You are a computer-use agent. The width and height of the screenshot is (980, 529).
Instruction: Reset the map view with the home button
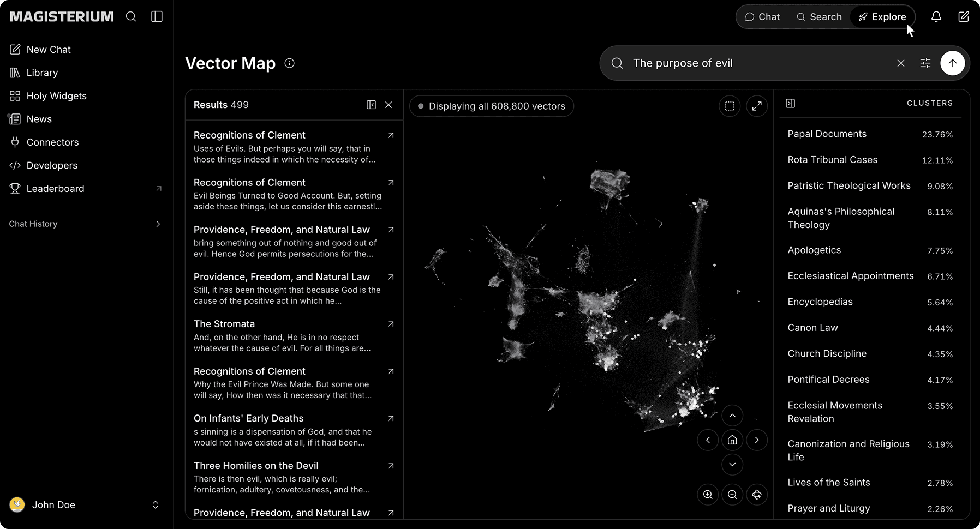(732, 440)
